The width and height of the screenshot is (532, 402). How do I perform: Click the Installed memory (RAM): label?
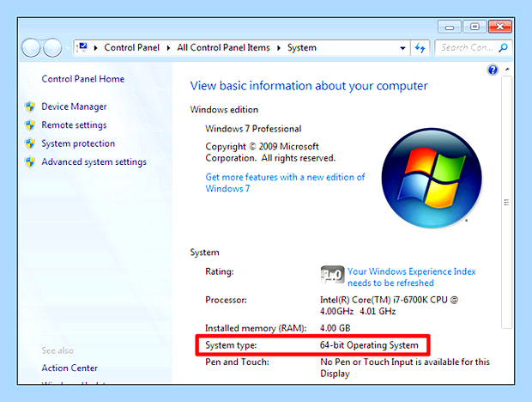click(256, 328)
